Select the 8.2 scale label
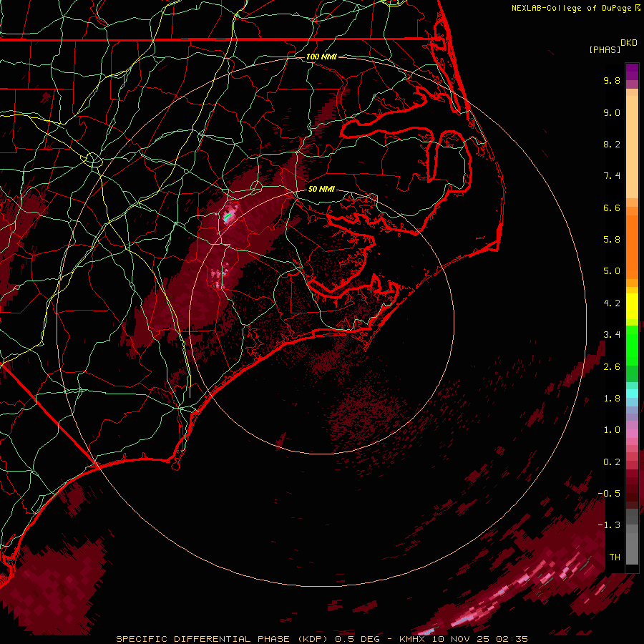Image resolution: width=644 pixels, height=644 pixels. [x=612, y=144]
